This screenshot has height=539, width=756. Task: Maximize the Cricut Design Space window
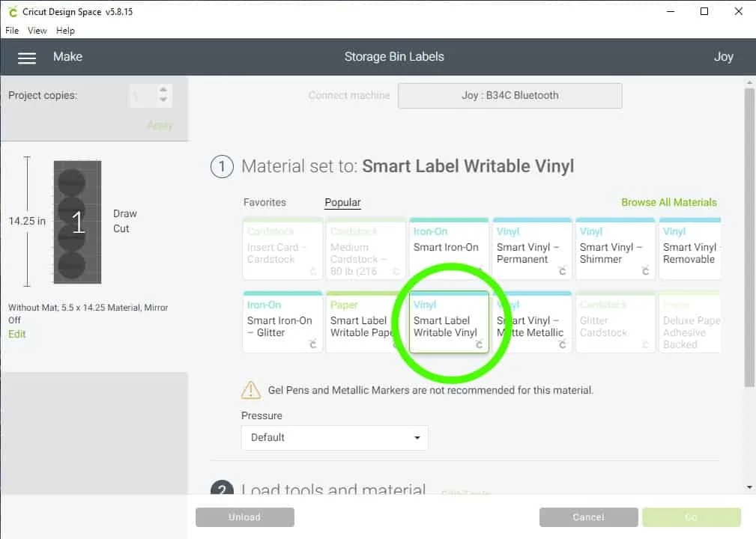click(x=704, y=11)
